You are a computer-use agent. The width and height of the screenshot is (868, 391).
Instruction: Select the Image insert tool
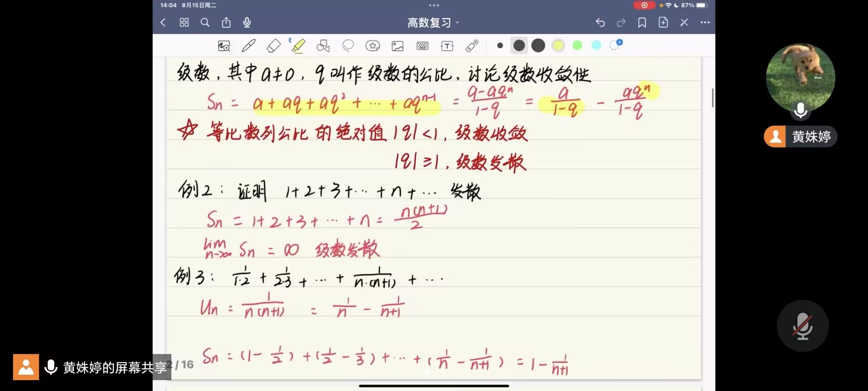[397, 46]
